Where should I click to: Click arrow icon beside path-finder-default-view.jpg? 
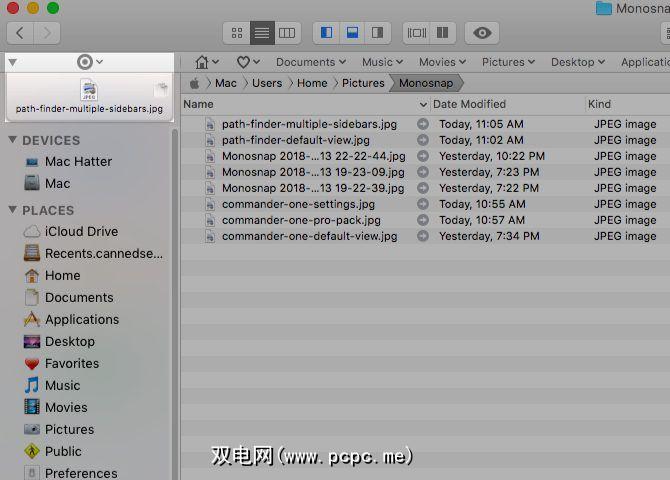(423, 140)
